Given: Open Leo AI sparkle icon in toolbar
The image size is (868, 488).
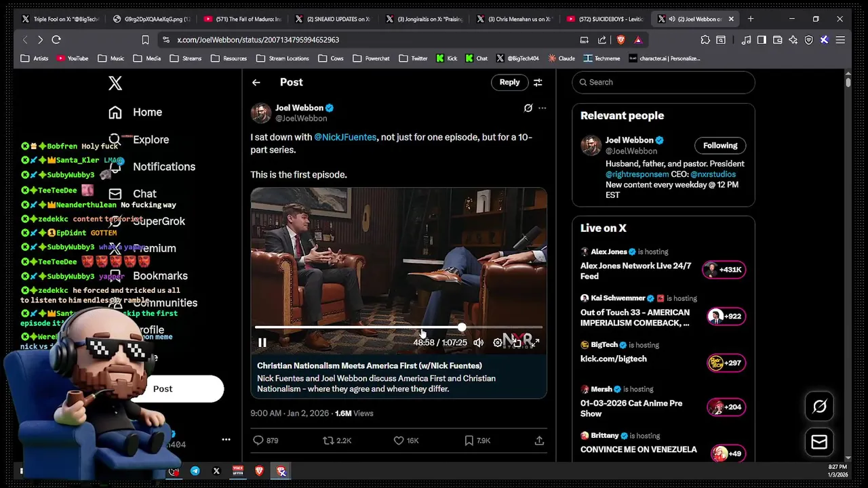Looking at the screenshot, I should (793, 40).
